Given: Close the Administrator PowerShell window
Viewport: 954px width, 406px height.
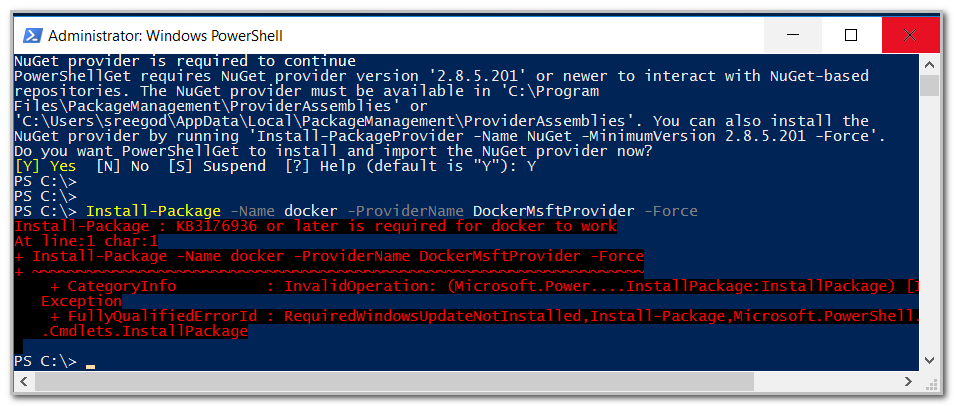Looking at the screenshot, I should point(906,35).
